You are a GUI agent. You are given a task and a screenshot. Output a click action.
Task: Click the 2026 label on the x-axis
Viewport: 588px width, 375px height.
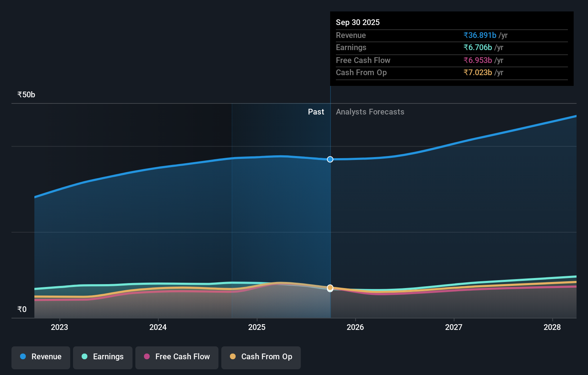coord(355,327)
